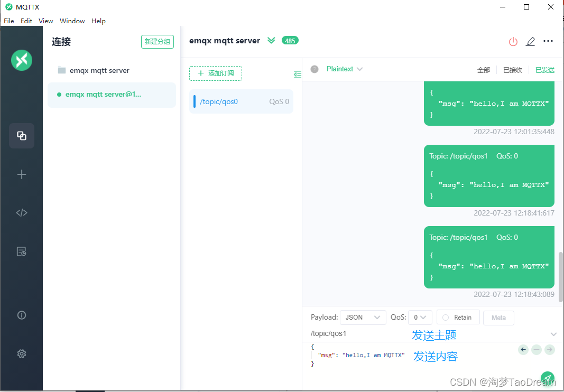Select the /topic/qos0 subscription
The image size is (564, 392).
(x=242, y=101)
